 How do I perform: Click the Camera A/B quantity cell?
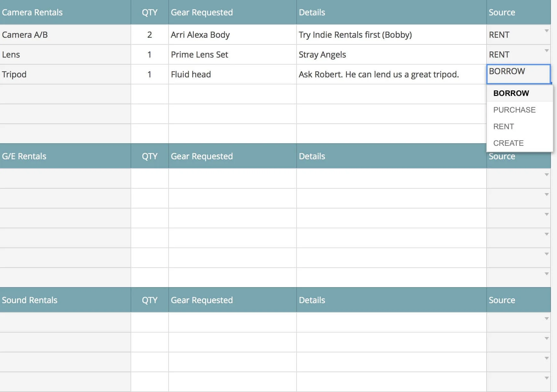[x=149, y=35]
